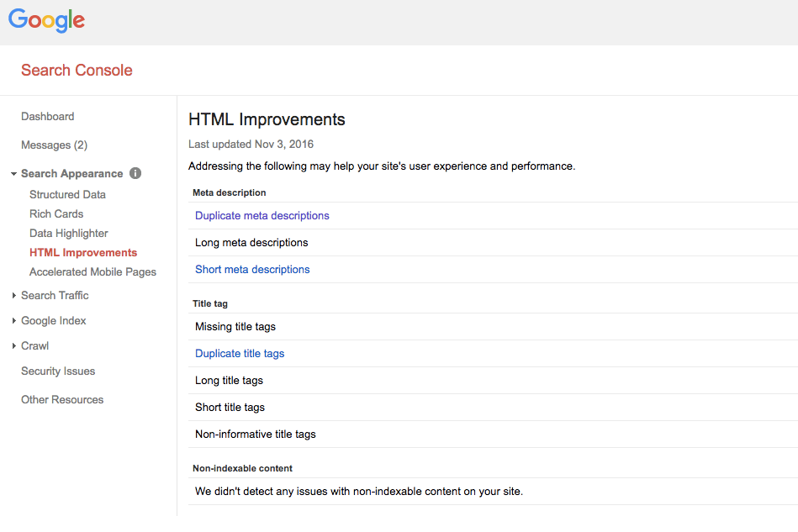Expand the Crawl section
The width and height of the screenshot is (798, 532).
click(x=14, y=346)
